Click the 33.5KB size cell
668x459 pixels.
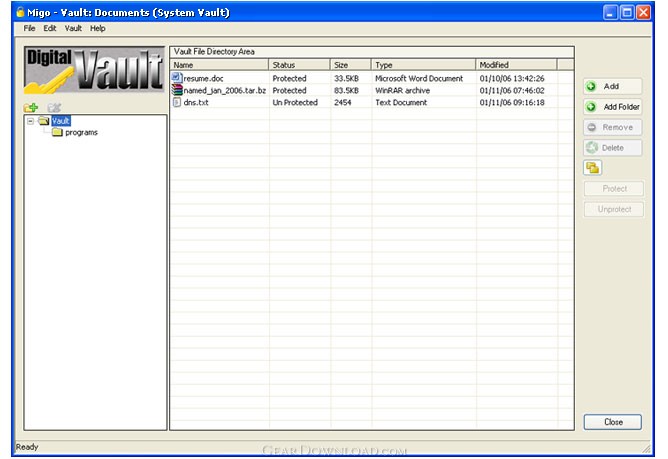346,78
